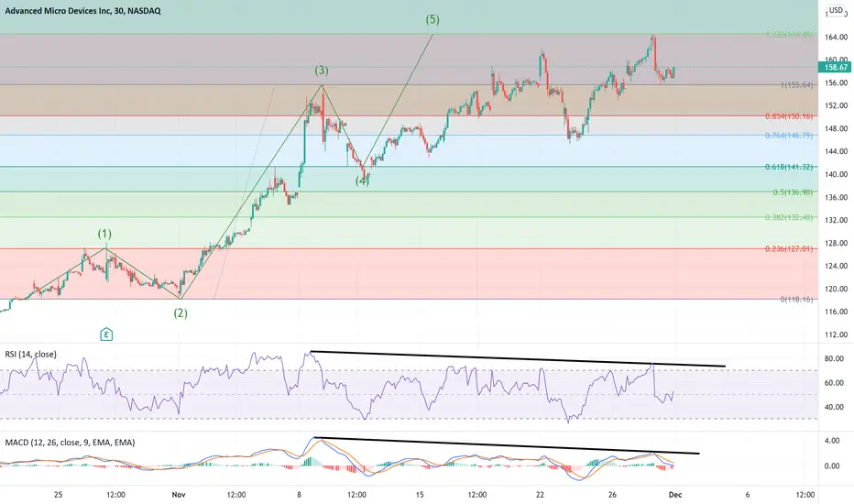Click the '22' date on time axis
This screenshot has width=854, height=504.
point(540,495)
